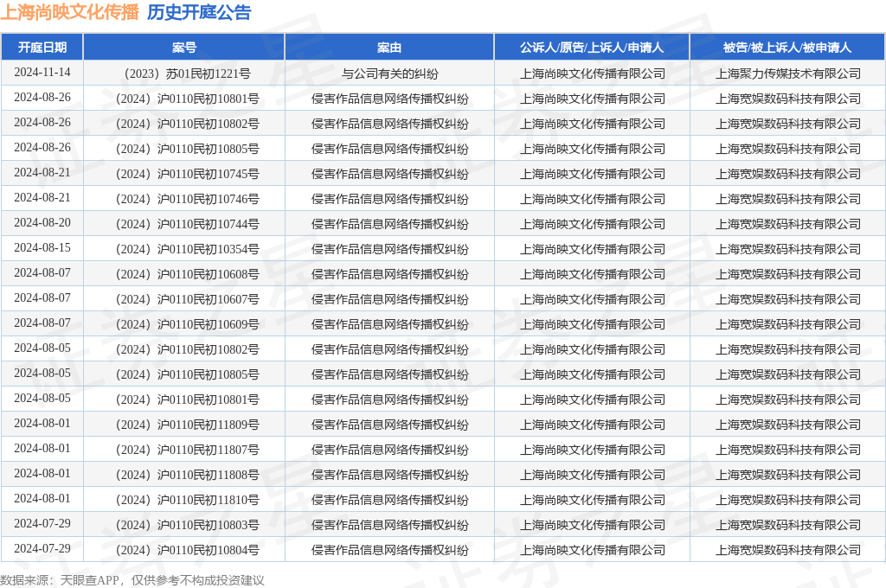Viewport: 886px width, 588px height.
Task: Click the 2024-08-07 date in row 10608号
Action: click(x=42, y=273)
